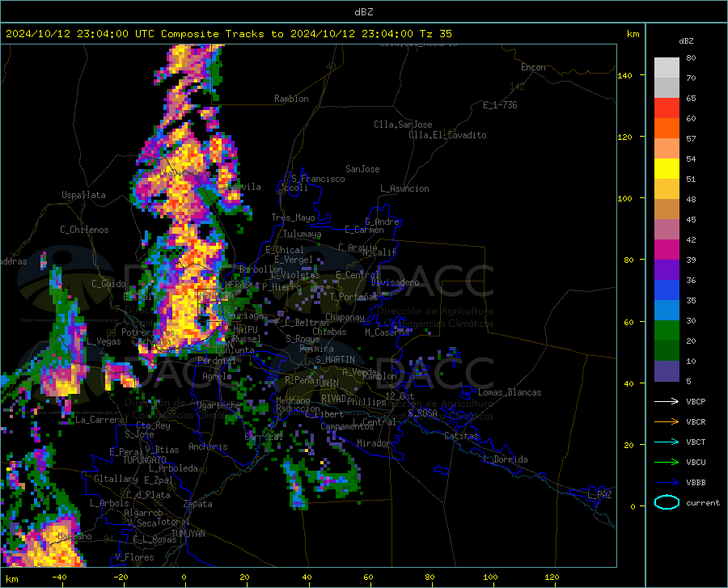Click the 'S_MARTIN' map label
The image size is (728, 588).
(335, 360)
